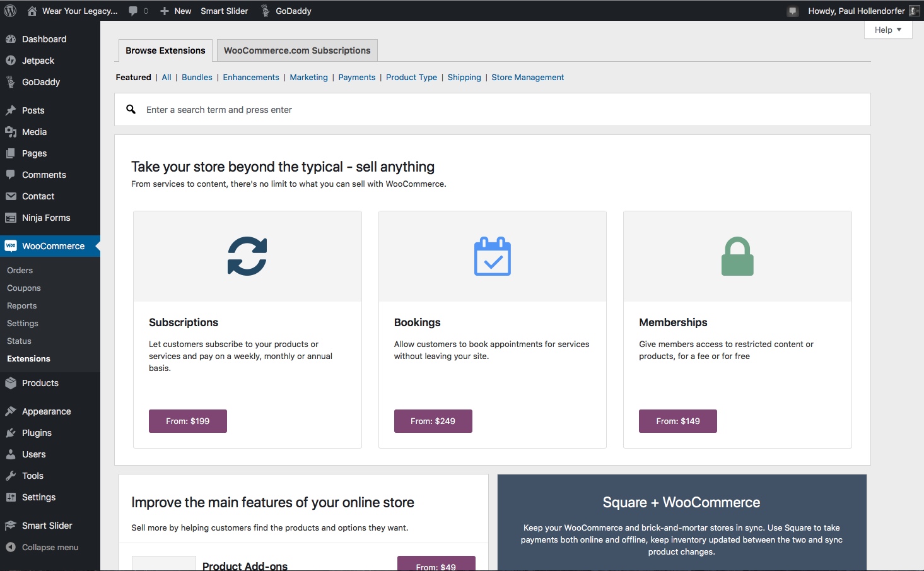Click the WooCommerce Woo icon
Viewport: 924px width, 571px height.
tap(11, 246)
